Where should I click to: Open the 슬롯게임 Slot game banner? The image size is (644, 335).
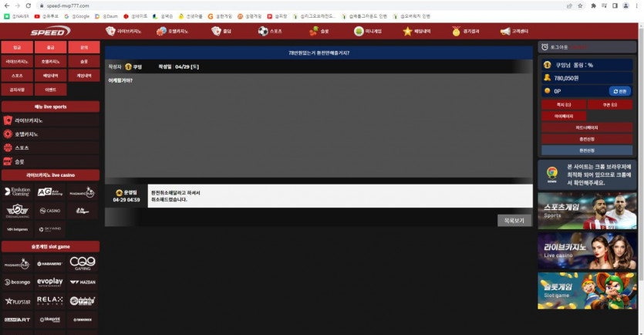(587, 290)
